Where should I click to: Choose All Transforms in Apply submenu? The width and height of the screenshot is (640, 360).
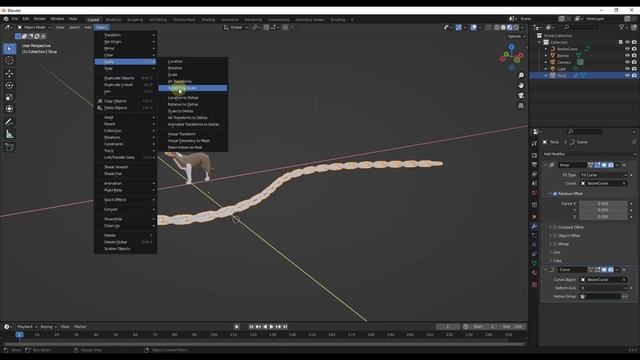[x=193, y=81]
